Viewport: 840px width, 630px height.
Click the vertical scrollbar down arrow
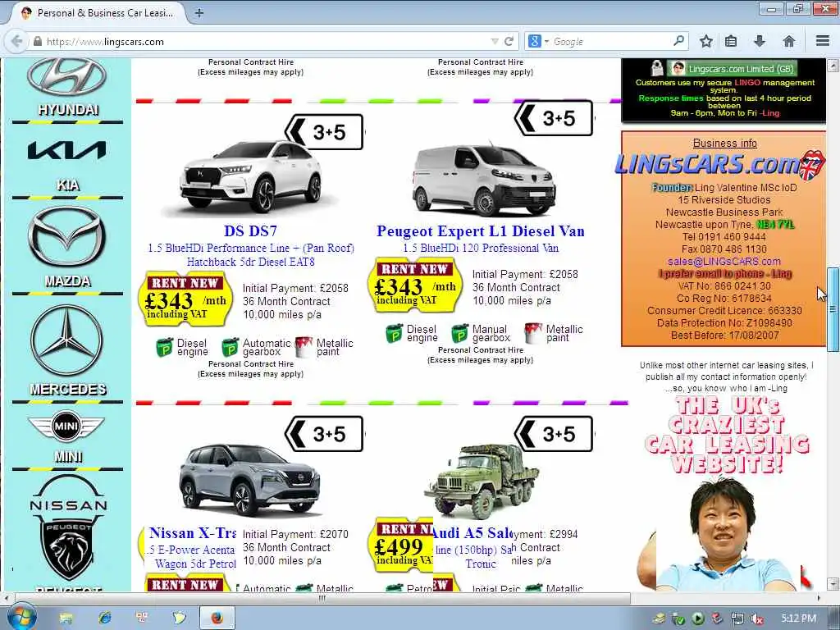(x=833, y=583)
